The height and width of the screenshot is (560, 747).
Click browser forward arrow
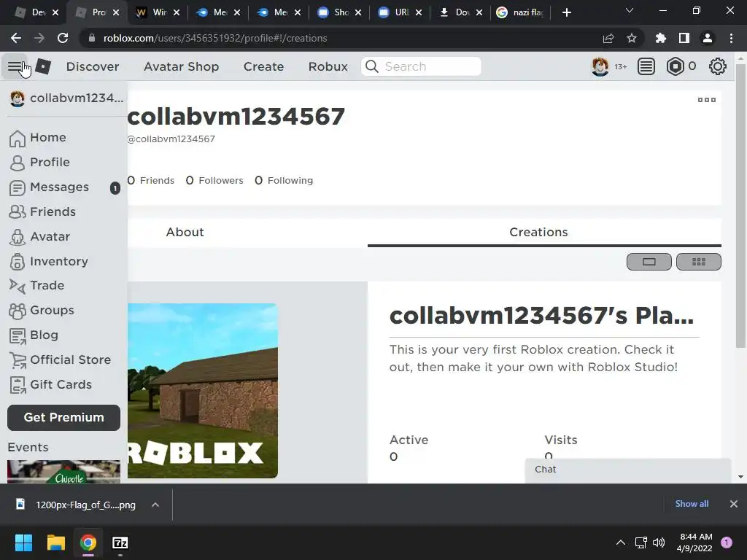(39, 38)
